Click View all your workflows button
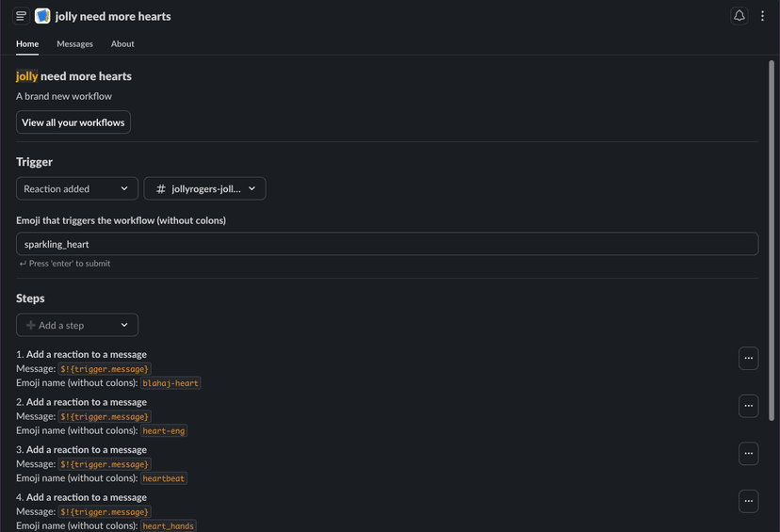 73,122
